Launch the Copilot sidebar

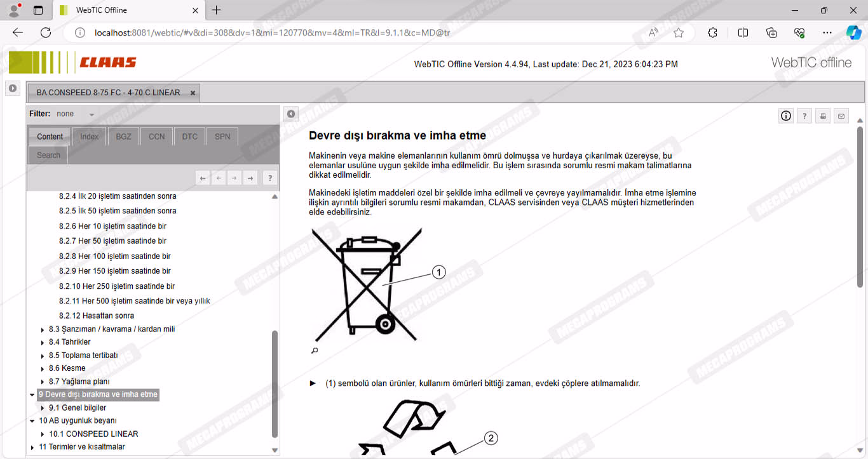[x=853, y=32]
